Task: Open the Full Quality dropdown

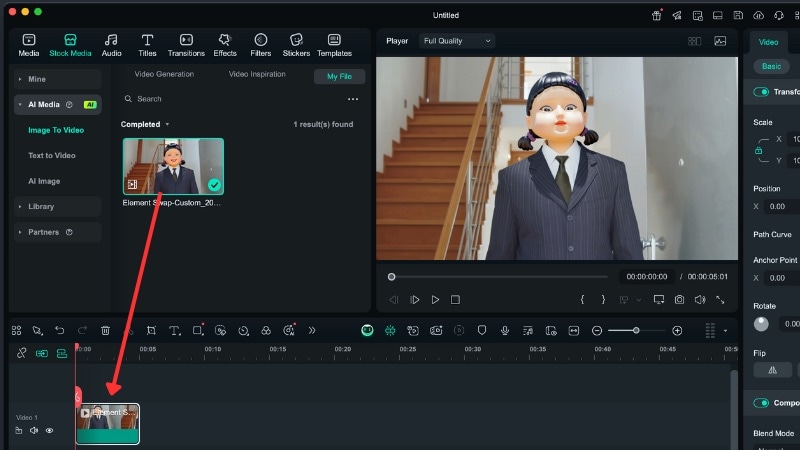Action: point(457,41)
